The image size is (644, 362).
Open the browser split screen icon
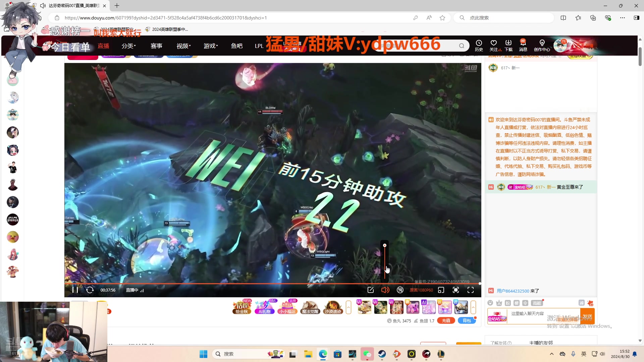[563, 18]
